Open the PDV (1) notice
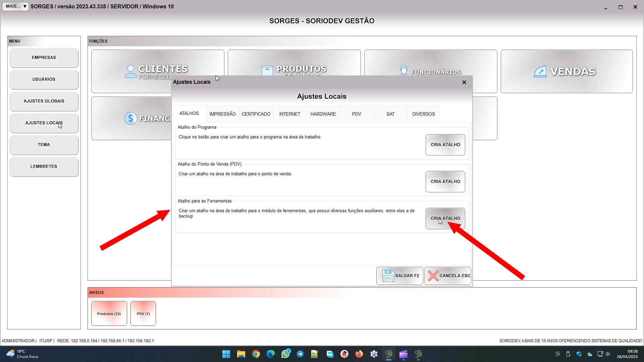Viewport: 644px width, 362px height. click(x=143, y=314)
